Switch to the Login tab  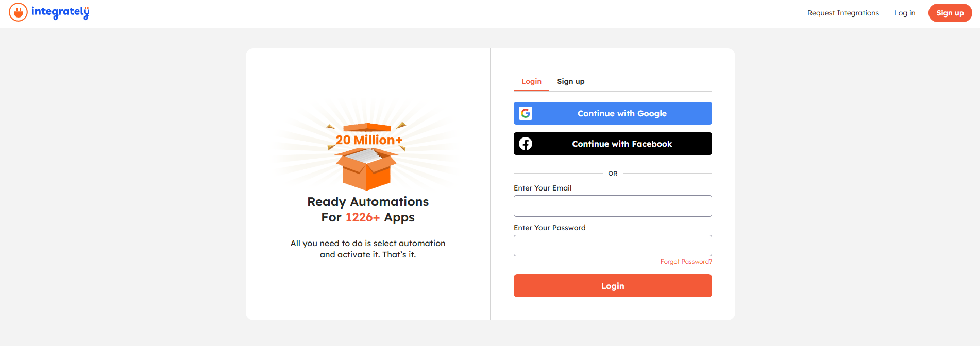click(531, 81)
